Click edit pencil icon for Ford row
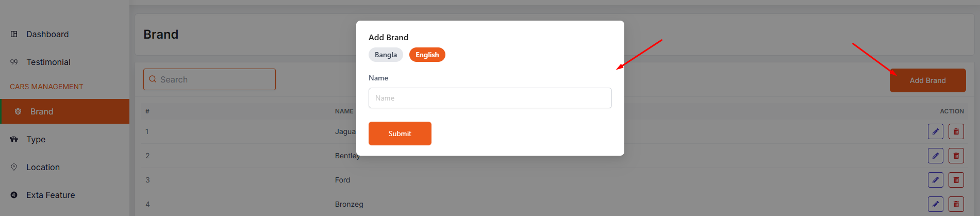Screen dimensions: 980x216 pyautogui.click(x=935, y=180)
